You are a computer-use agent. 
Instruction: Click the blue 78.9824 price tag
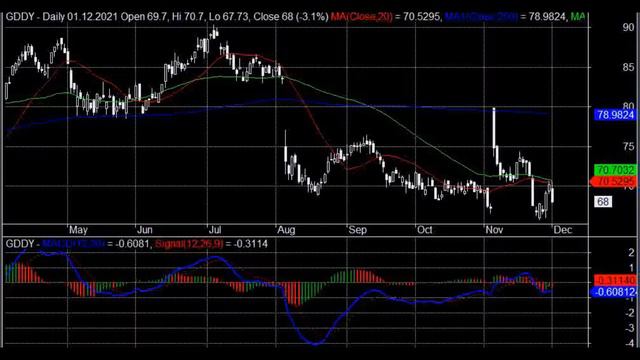(x=615, y=115)
